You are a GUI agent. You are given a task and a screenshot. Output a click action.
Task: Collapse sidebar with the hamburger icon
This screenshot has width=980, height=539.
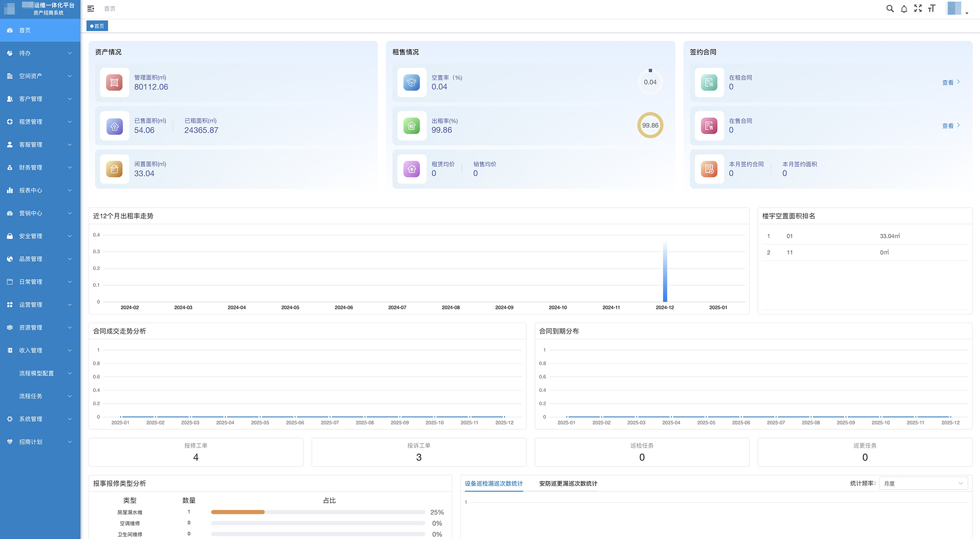click(91, 9)
